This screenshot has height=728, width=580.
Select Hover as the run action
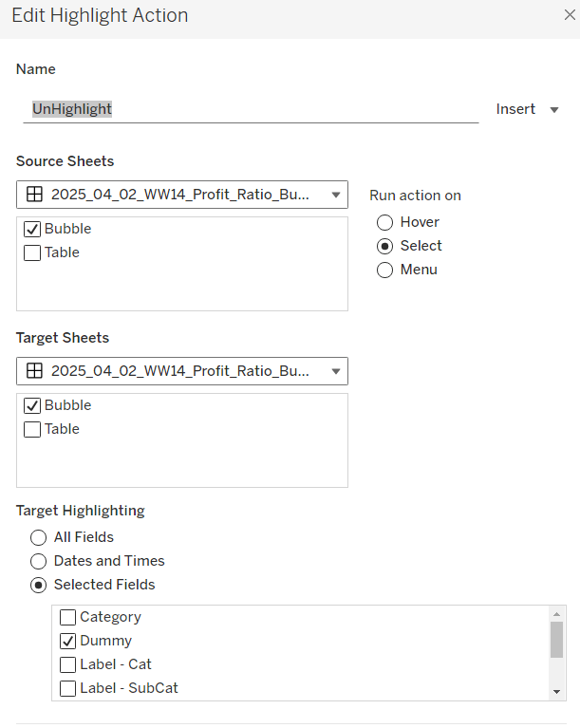pos(384,222)
